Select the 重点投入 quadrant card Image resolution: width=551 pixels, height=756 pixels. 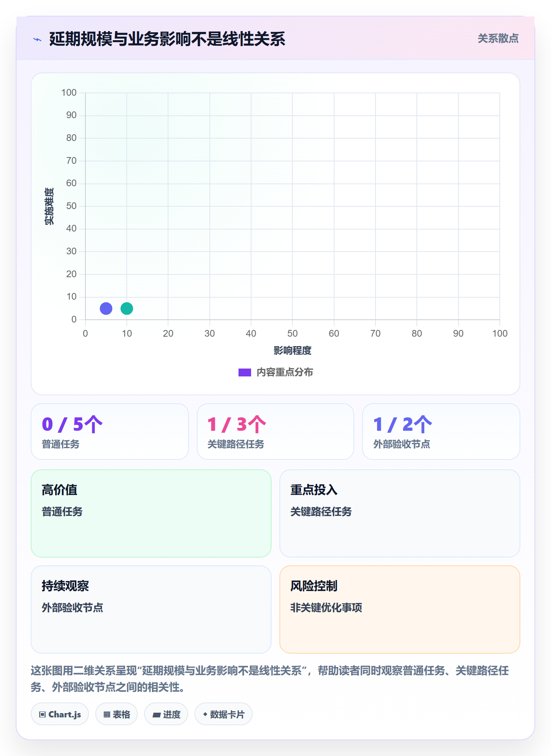click(400, 513)
